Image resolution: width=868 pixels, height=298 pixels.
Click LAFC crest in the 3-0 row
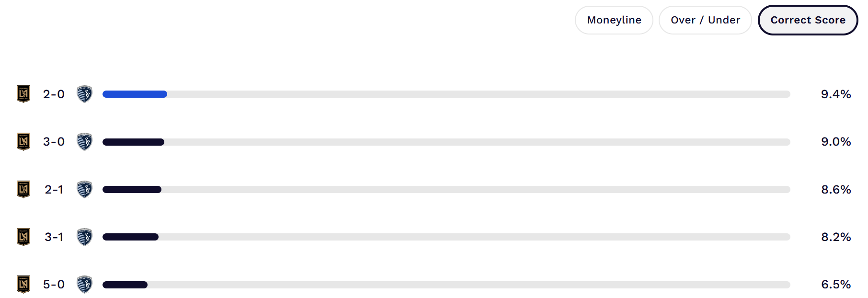tap(23, 141)
